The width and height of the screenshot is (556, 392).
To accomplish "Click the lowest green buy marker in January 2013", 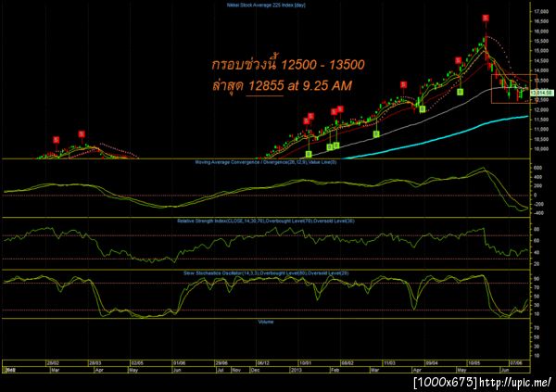I will click(x=309, y=154).
